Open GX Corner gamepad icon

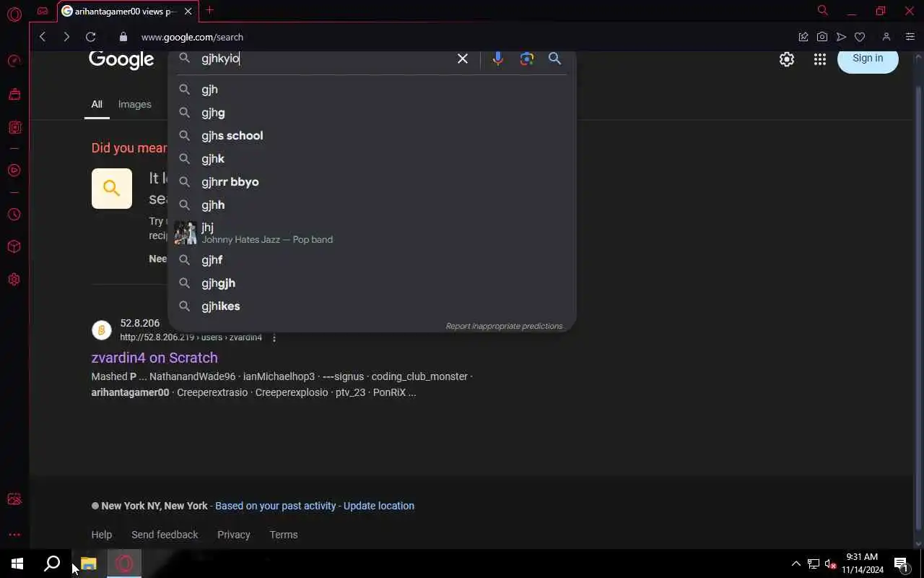click(x=43, y=11)
